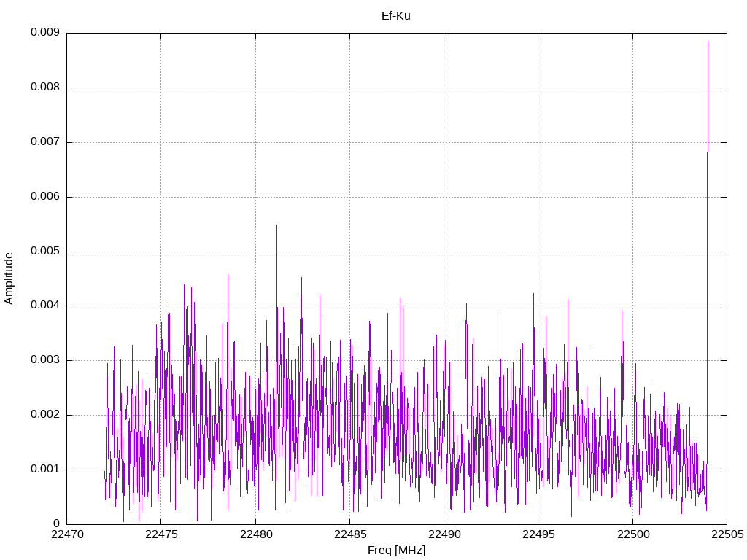This screenshot has height=560, width=747.
Task: Select the 22505 x-axis tick label
Action: (727, 534)
